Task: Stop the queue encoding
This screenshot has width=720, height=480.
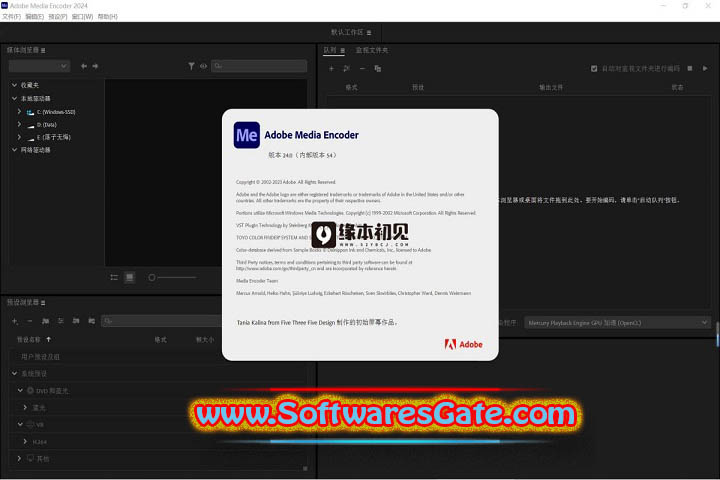Action: pos(690,68)
